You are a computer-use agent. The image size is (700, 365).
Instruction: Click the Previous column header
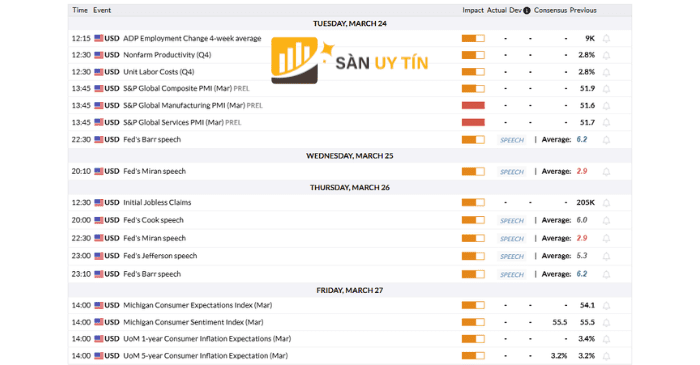pyautogui.click(x=583, y=10)
